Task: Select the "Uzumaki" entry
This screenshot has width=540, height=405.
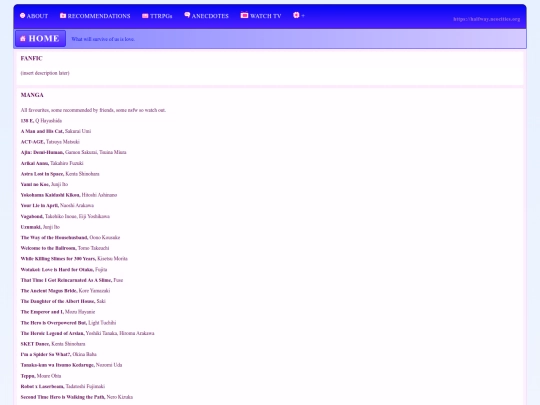Action: (x=40, y=227)
